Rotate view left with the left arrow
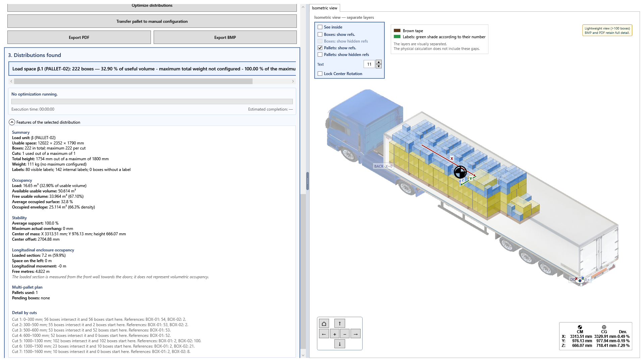The image size is (644, 362). coord(324,334)
